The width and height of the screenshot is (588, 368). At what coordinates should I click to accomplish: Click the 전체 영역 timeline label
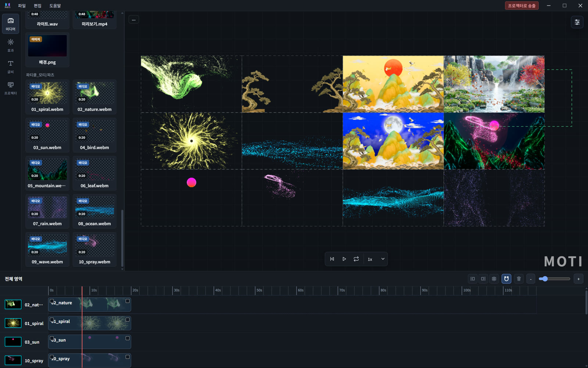click(14, 279)
